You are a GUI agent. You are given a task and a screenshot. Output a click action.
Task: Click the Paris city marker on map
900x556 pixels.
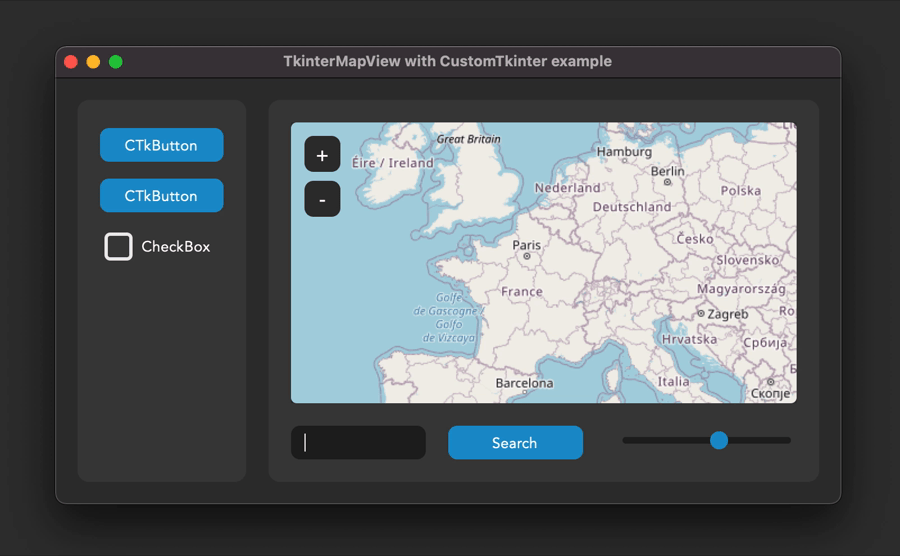(527, 256)
